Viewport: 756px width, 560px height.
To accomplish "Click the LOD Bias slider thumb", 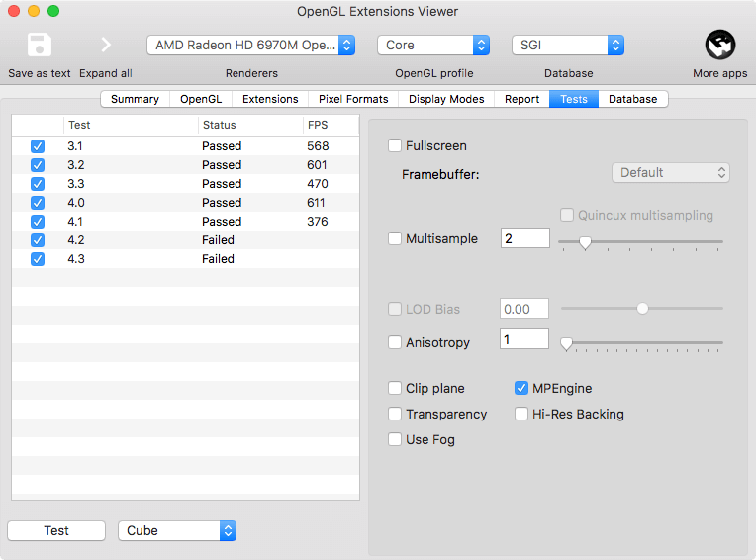I will click(642, 308).
